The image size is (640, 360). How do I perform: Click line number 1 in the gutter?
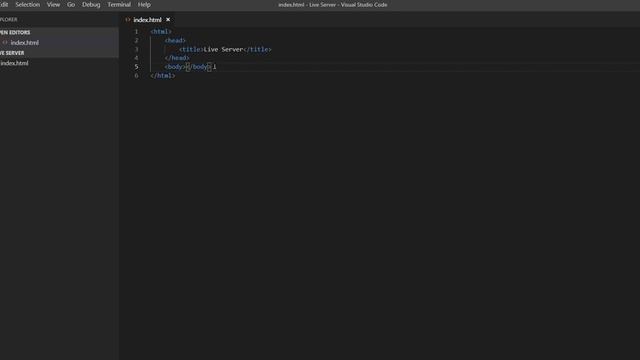pyautogui.click(x=136, y=31)
